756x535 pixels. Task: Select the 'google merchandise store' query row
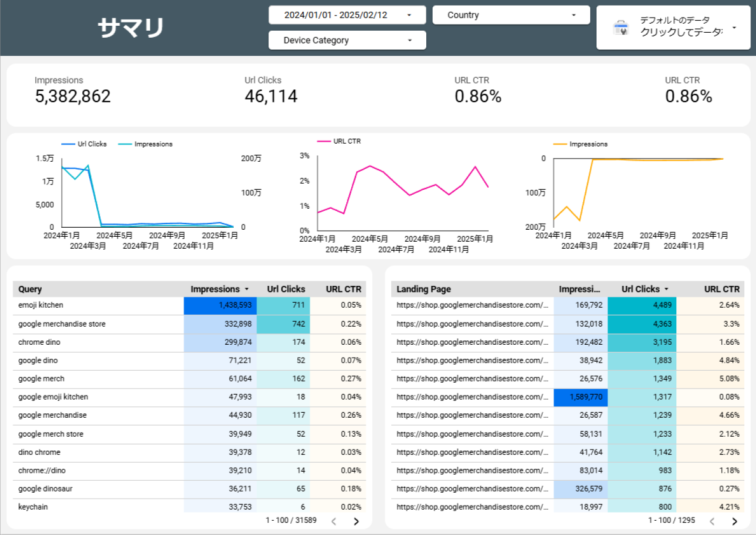coord(64,323)
